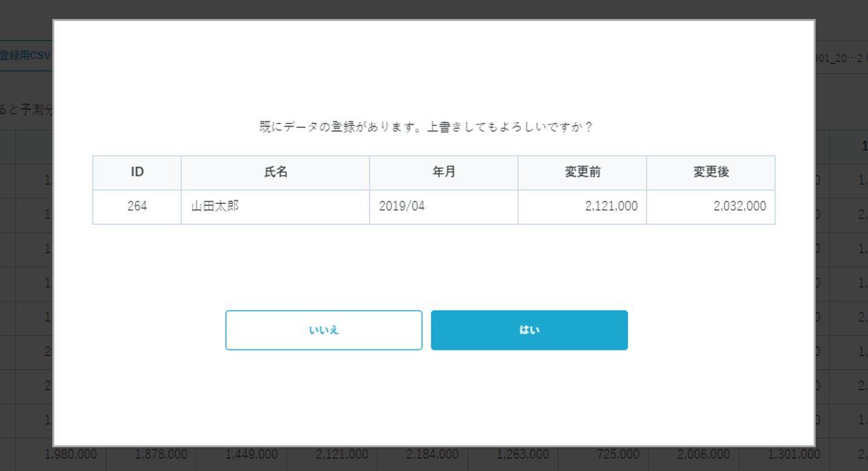Select the background cell showing 1,980,000
868x471 pixels.
point(71,455)
